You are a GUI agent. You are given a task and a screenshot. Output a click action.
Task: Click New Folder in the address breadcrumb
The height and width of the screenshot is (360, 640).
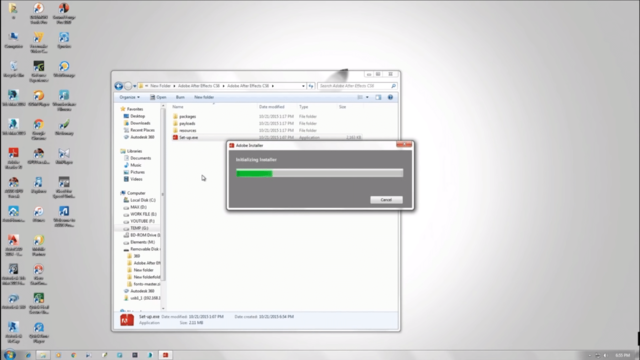pos(160,86)
